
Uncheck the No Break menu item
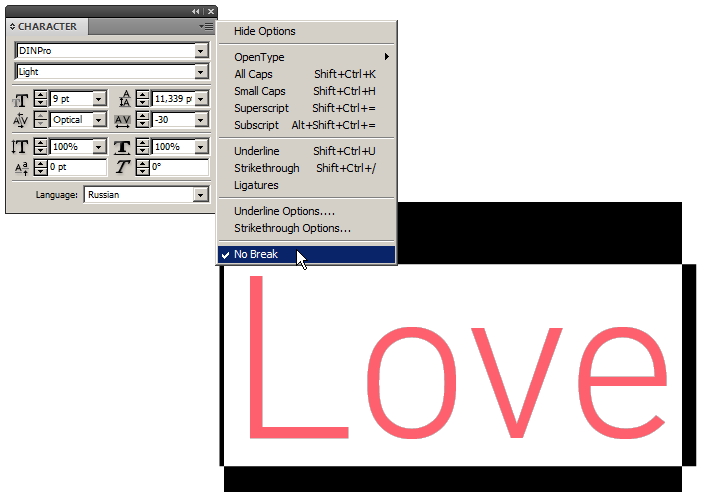tap(307, 255)
